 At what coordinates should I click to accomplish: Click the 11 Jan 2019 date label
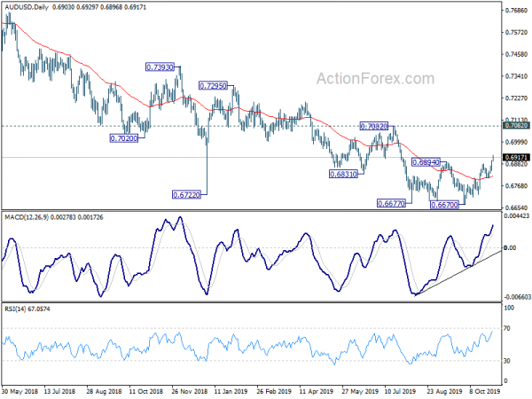click(231, 392)
